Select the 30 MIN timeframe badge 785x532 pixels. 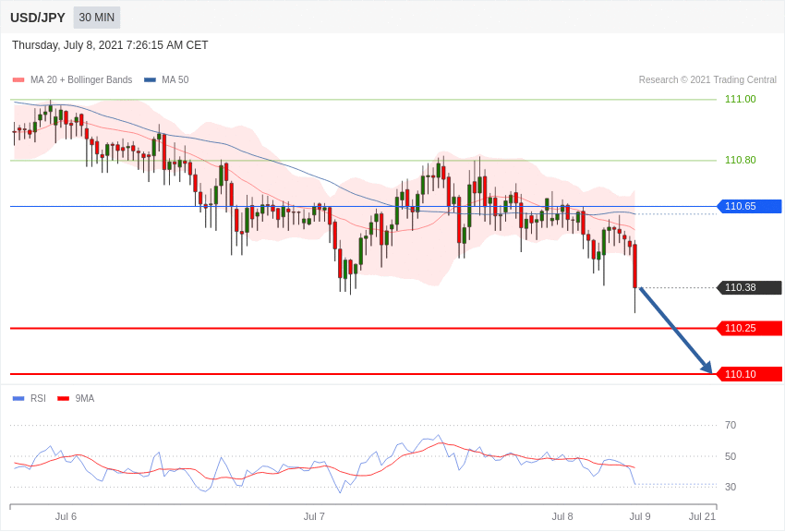tap(97, 18)
